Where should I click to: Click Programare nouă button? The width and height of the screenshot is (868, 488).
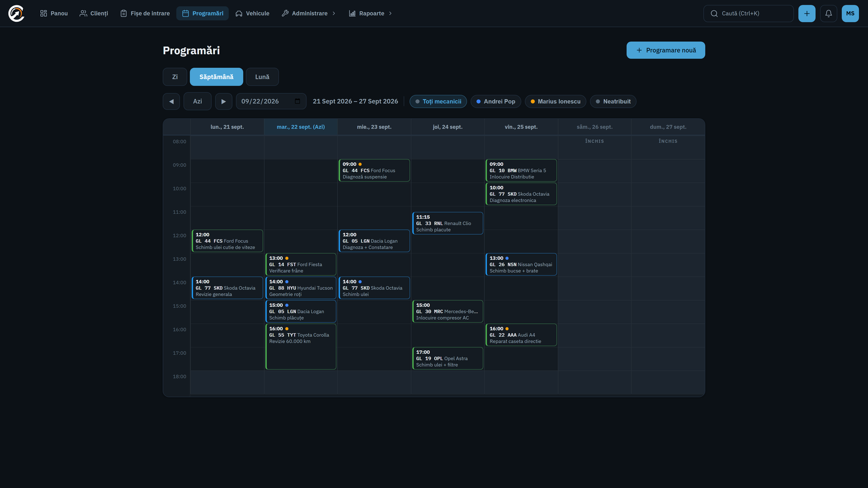pos(666,50)
